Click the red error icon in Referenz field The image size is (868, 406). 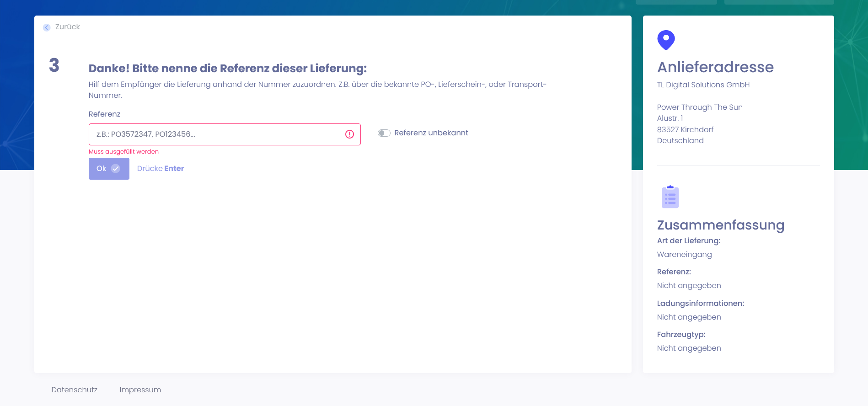click(349, 134)
